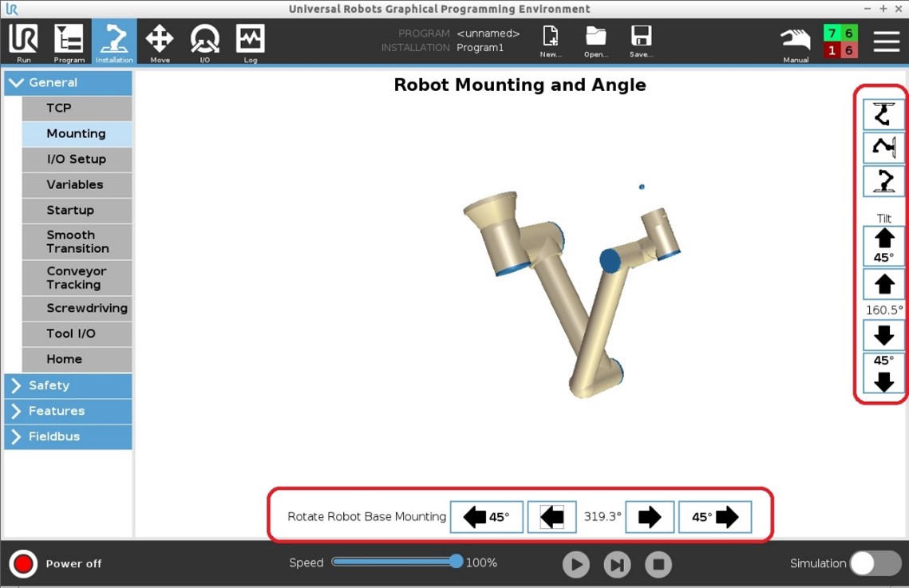
Task: Open the Startup menu item
Action: [x=77, y=211]
